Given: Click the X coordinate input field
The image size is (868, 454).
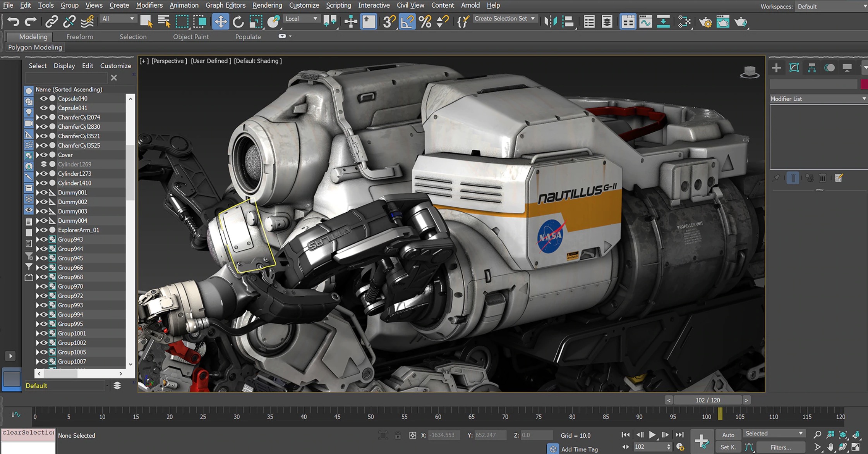Looking at the screenshot, I should [443, 435].
